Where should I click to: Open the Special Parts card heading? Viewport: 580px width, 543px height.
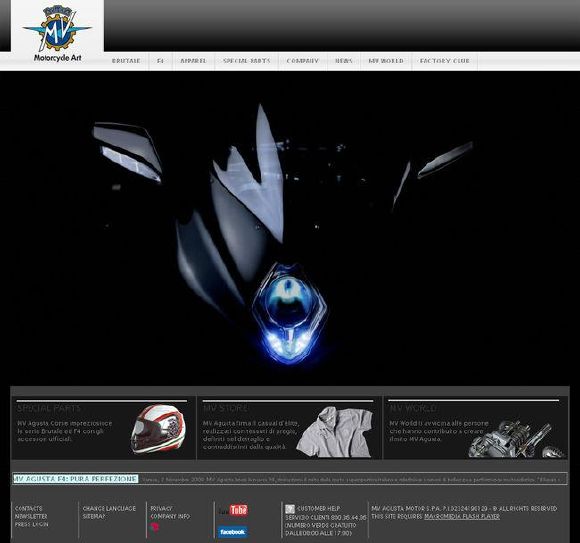(x=49, y=408)
